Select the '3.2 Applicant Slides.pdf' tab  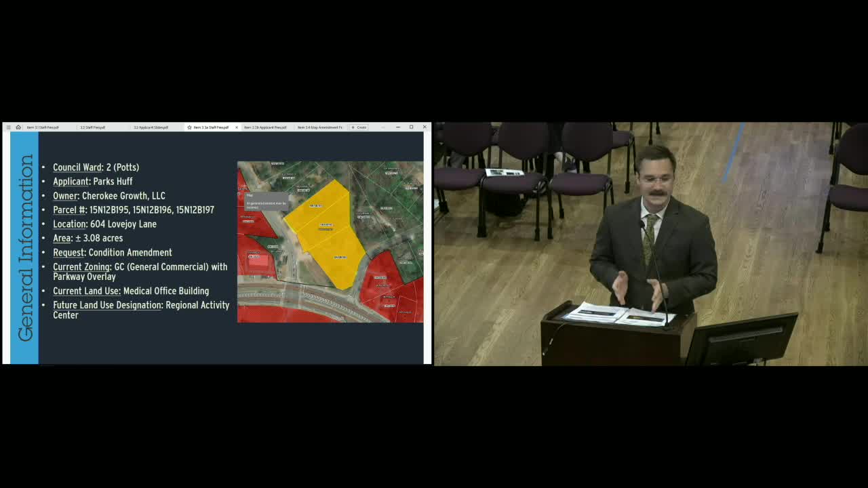tap(151, 127)
